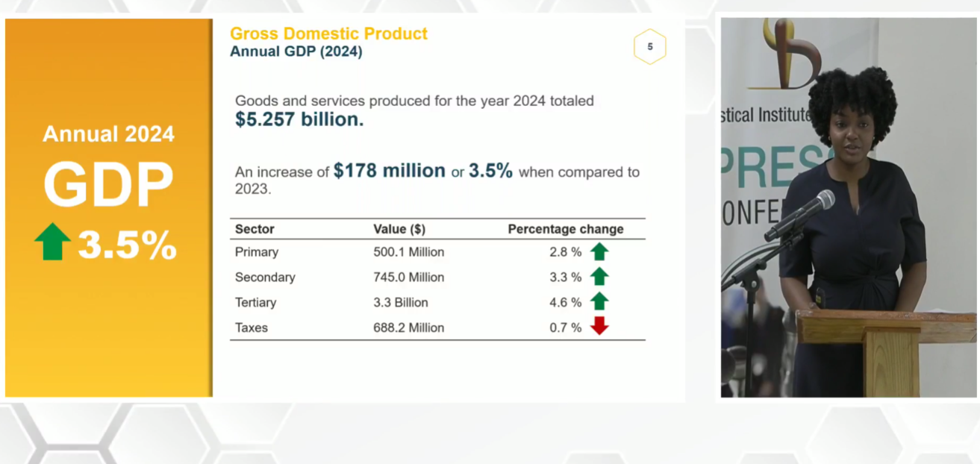Image resolution: width=980 pixels, height=464 pixels.
Task: Click the hexagon slide number 5 badge
Action: point(649,47)
